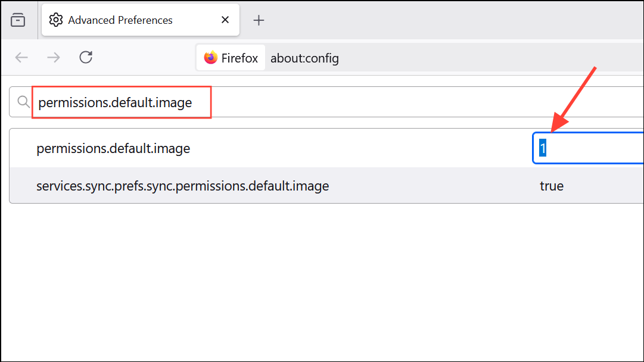This screenshot has width=644, height=362.
Task: Reload the about:config page
Action: coord(86,58)
